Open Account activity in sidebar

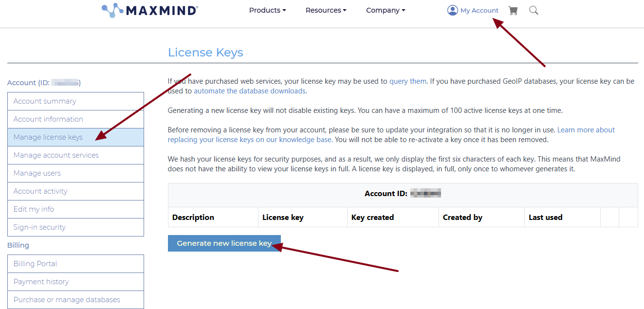[75, 191]
